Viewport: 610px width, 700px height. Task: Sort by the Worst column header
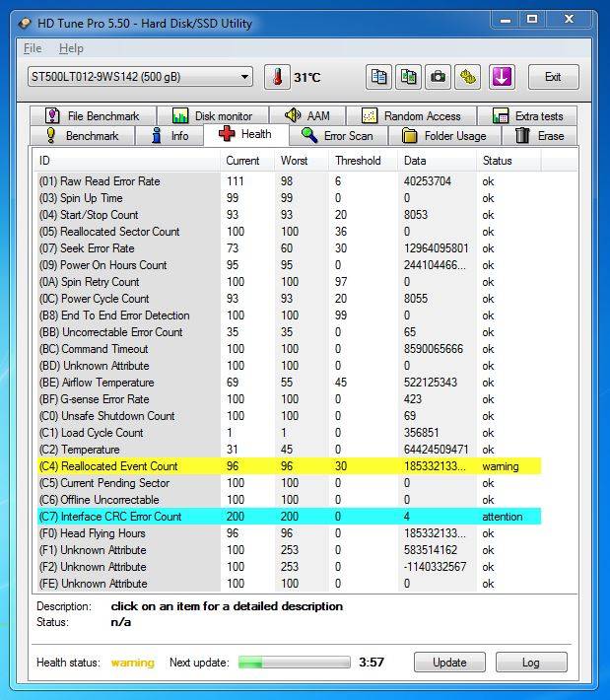pos(302,161)
